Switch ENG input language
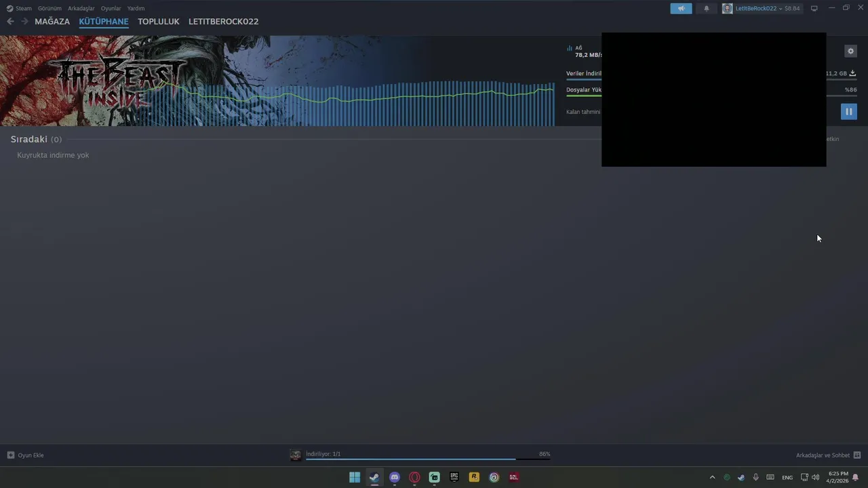 click(787, 477)
